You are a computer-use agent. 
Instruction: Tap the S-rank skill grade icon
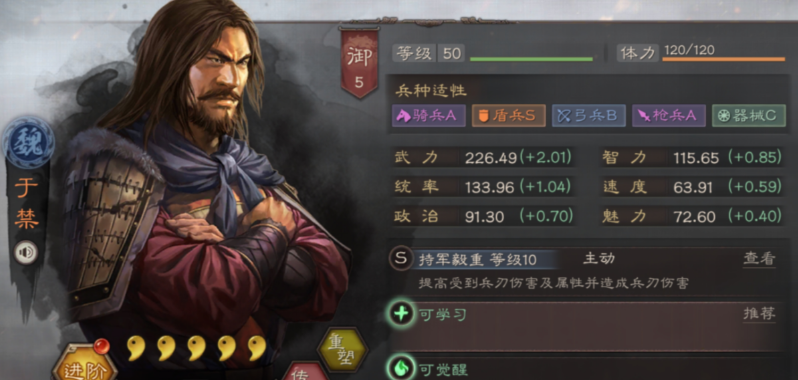pos(401,259)
